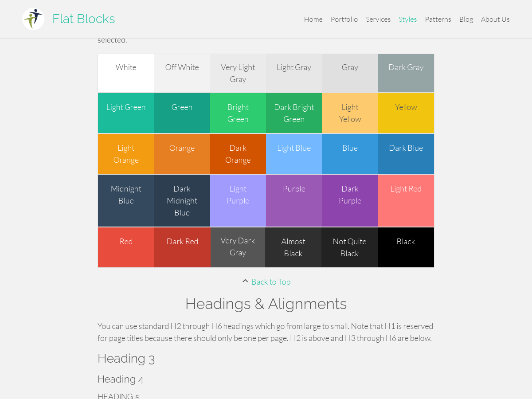
Task: Select the swatch labeled just Purple
Action: pos(294,200)
